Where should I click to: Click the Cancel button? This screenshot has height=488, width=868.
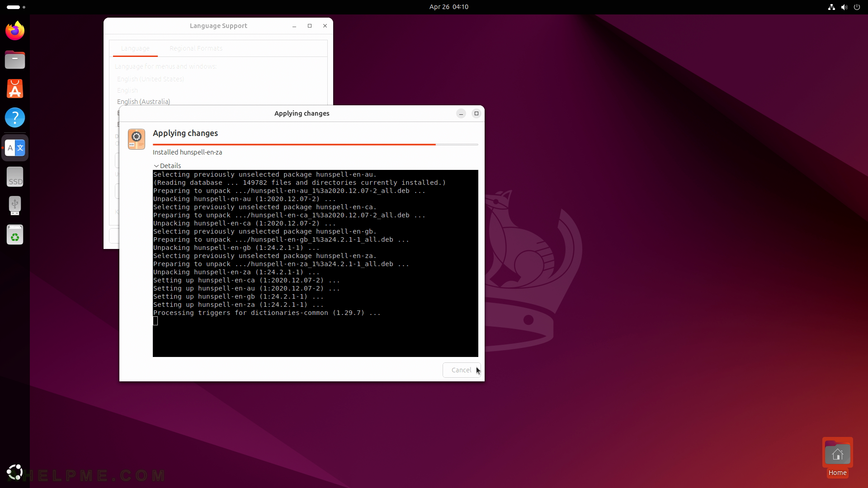point(461,370)
